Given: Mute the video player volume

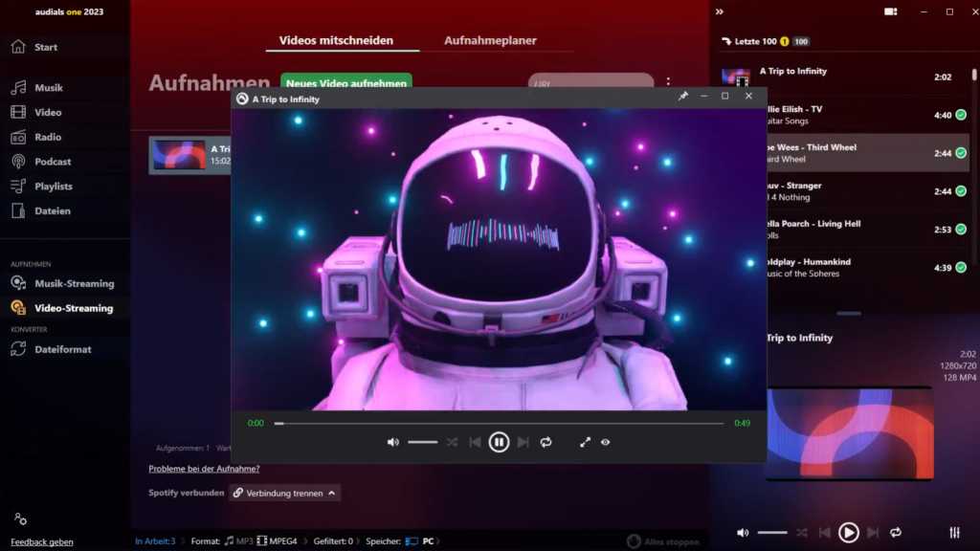Looking at the screenshot, I should pyautogui.click(x=392, y=442).
